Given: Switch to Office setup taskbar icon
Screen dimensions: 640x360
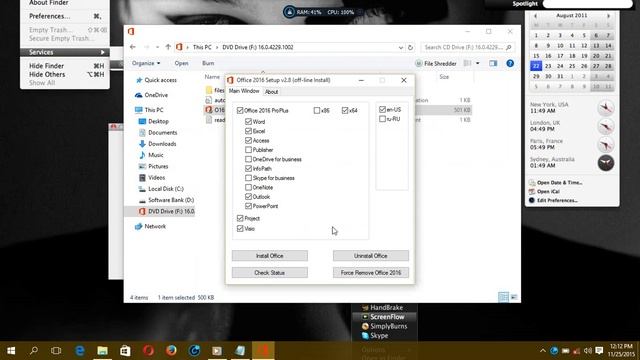Looking at the screenshot, I should 263,351.
